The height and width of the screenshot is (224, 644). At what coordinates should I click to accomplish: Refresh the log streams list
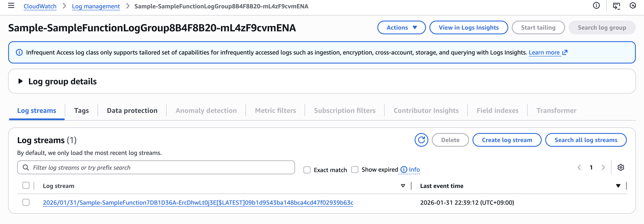pyautogui.click(x=421, y=140)
